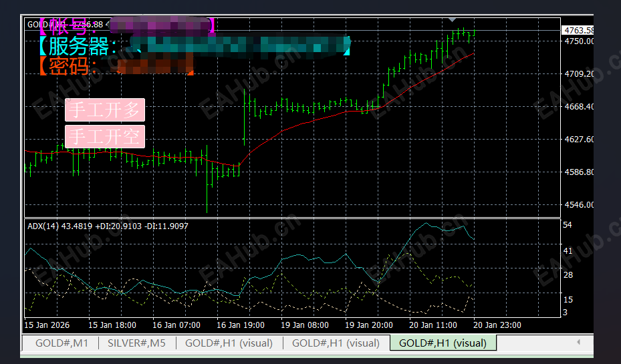621x364 pixels.
Task: Click the 4668.40 price scale value
Action: [x=579, y=107]
